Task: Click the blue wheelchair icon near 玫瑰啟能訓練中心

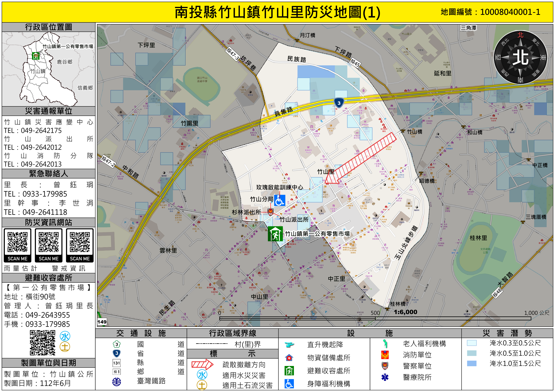Action: pos(280,200)
